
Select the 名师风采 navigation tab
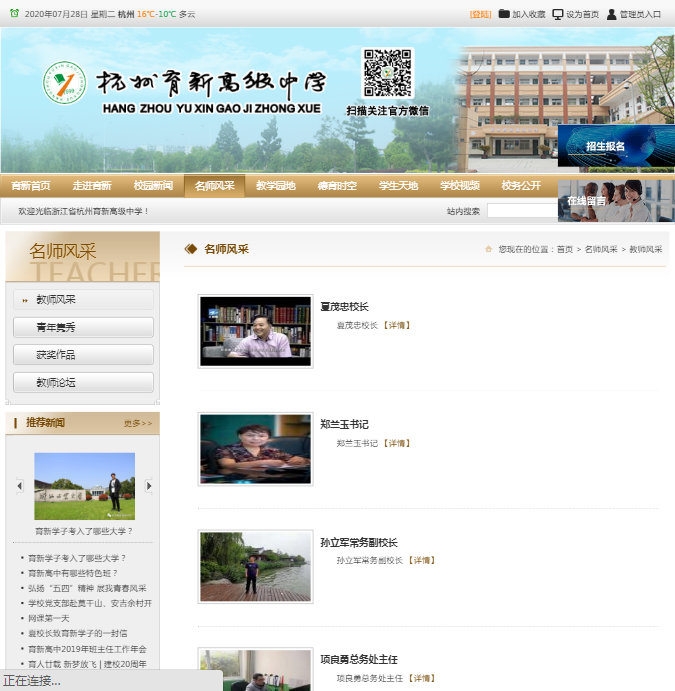[215, 186]
